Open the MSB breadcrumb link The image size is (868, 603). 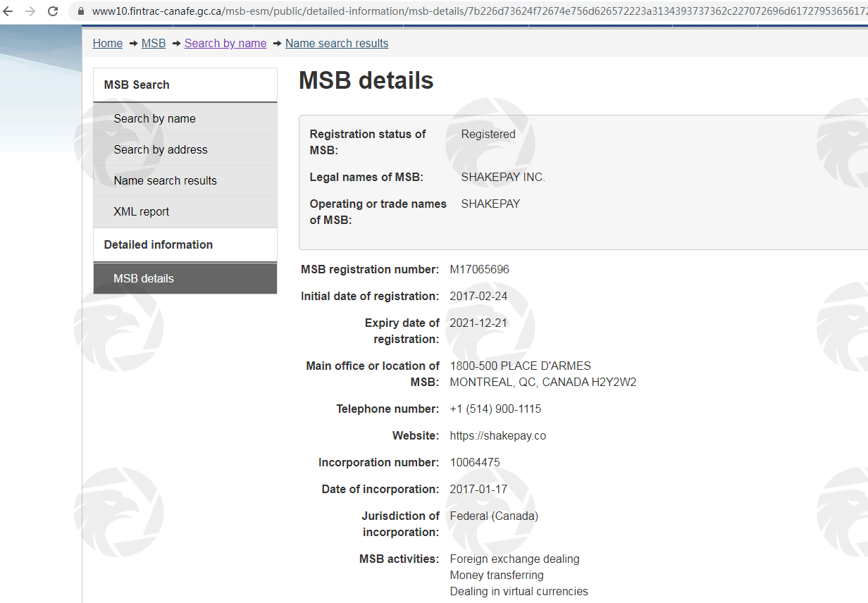tap(154, 43)
